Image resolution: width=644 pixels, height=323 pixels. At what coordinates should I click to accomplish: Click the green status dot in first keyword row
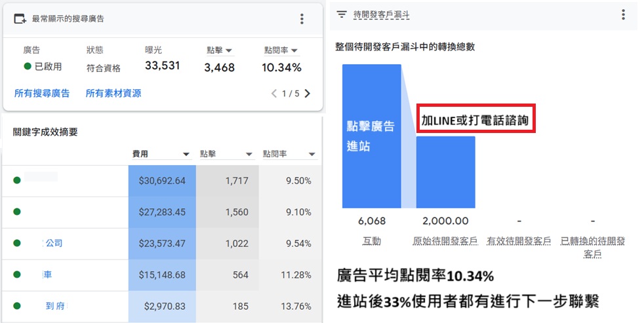pyautogui.click(x=17, y=180)
